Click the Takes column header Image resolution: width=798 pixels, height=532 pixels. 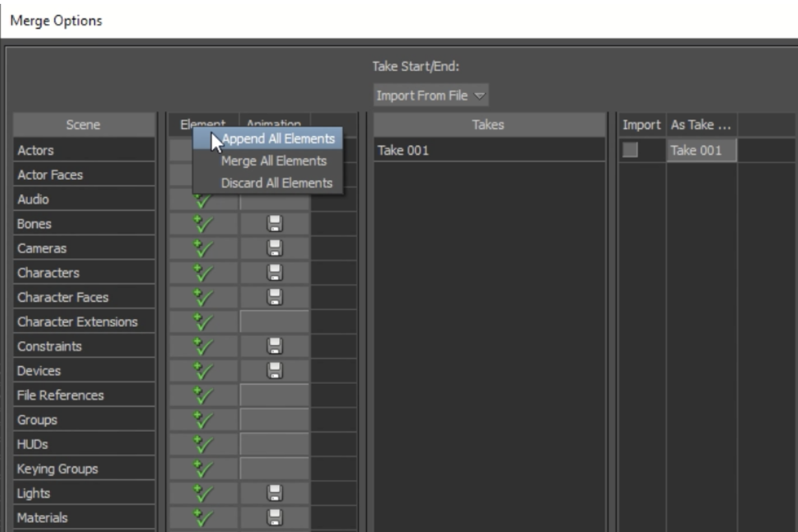pos(488,125)
